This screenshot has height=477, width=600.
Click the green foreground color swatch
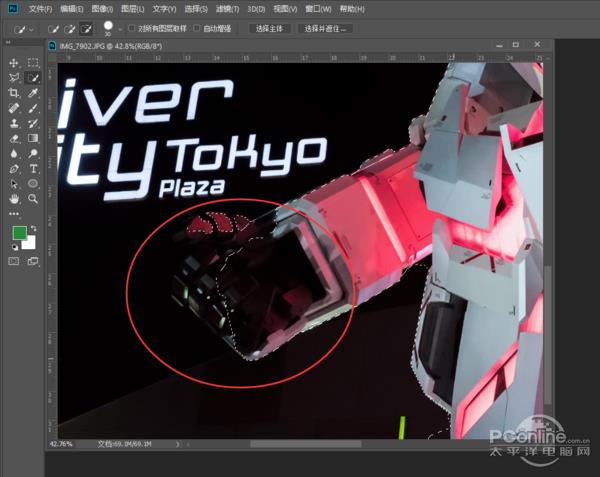coord(20,233)
